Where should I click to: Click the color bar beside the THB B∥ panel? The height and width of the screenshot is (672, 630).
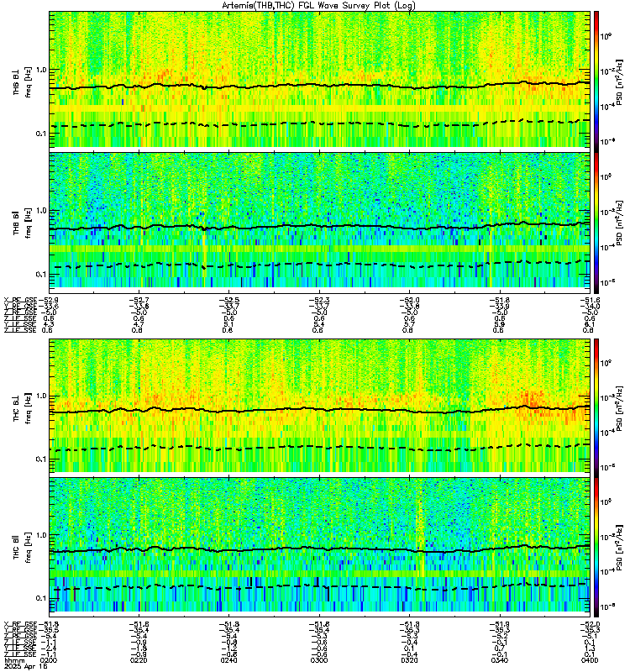click(596, 223)
